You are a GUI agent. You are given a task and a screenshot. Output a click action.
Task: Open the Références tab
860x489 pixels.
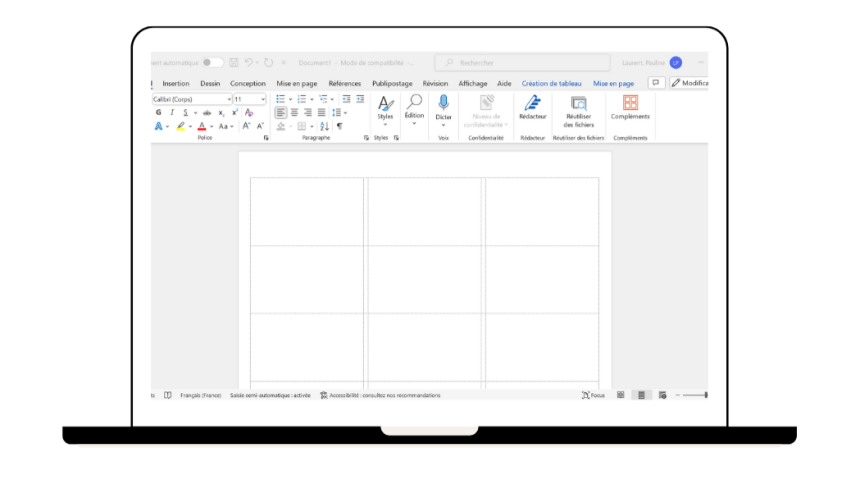coord(344,83)
